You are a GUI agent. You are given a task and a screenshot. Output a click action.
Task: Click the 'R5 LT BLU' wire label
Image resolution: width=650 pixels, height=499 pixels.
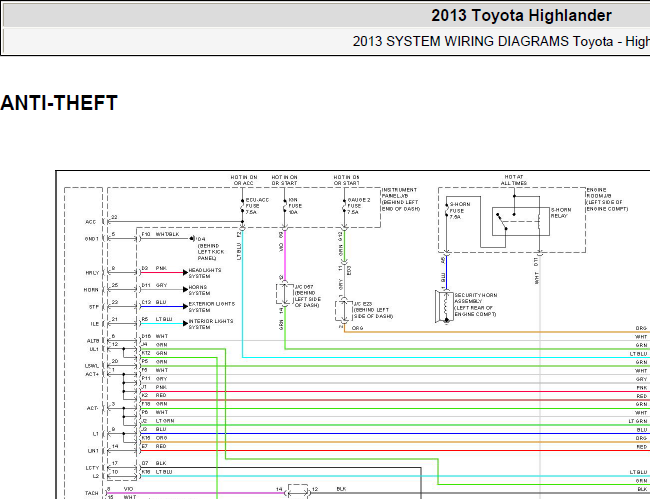pos(157,320)
